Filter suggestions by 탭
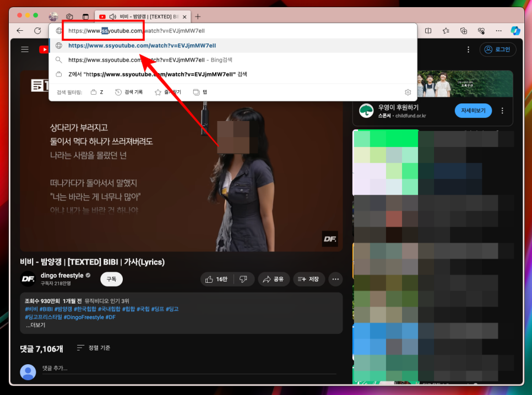 pos(200,92)
